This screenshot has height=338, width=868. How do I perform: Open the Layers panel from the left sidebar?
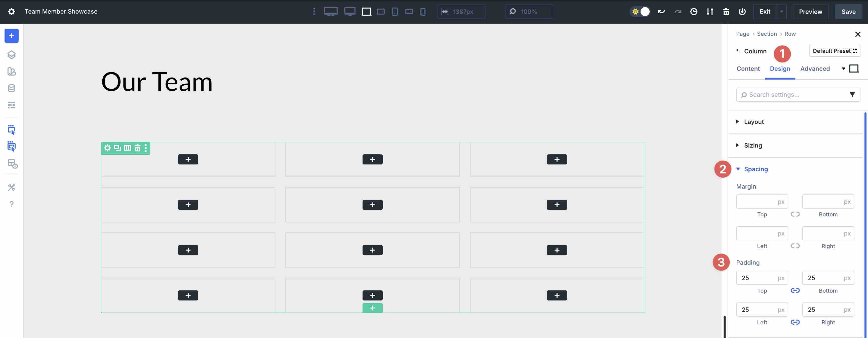coord(12,54)
